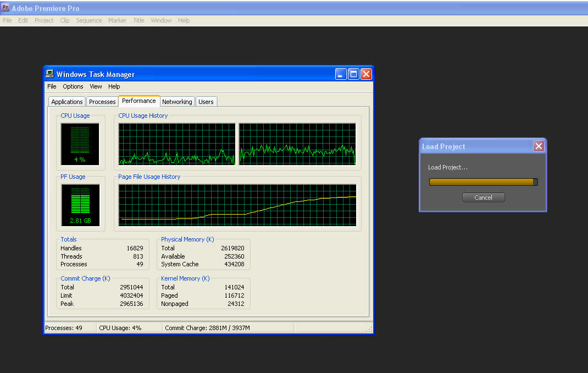Open Task Manager Help menu

coord(114,86)
